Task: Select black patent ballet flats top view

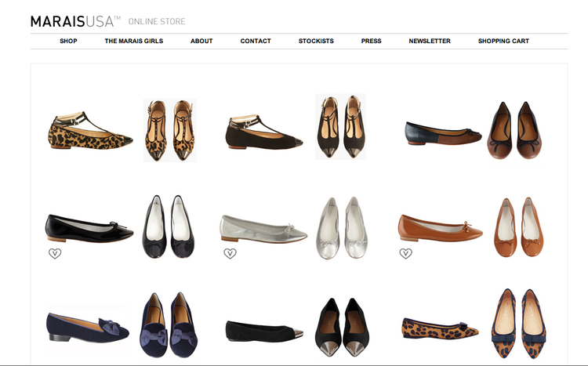Action: [x=169, y=226]
